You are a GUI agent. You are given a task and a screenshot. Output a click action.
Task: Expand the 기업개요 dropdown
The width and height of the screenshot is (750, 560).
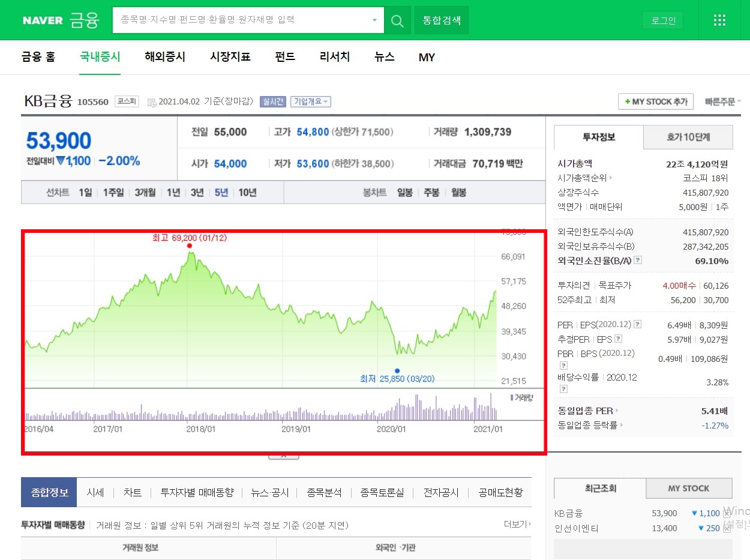(311, 101)
